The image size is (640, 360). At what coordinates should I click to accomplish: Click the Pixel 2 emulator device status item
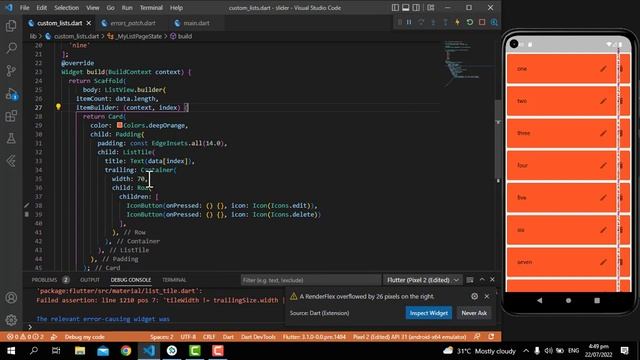[x=409, y=337]
